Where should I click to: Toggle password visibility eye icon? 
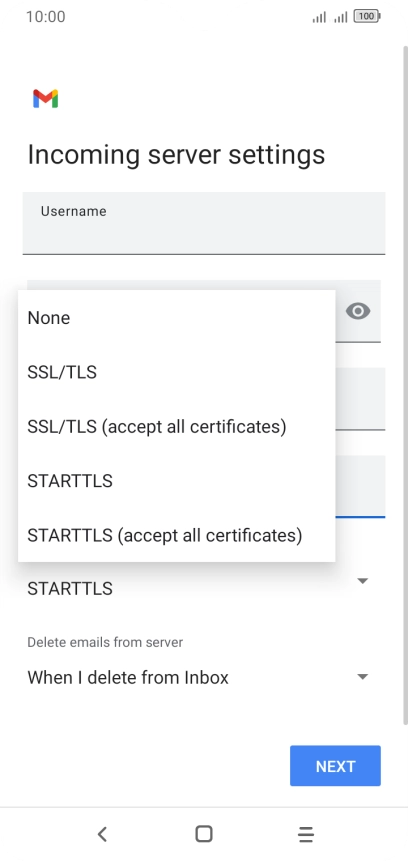358,311
